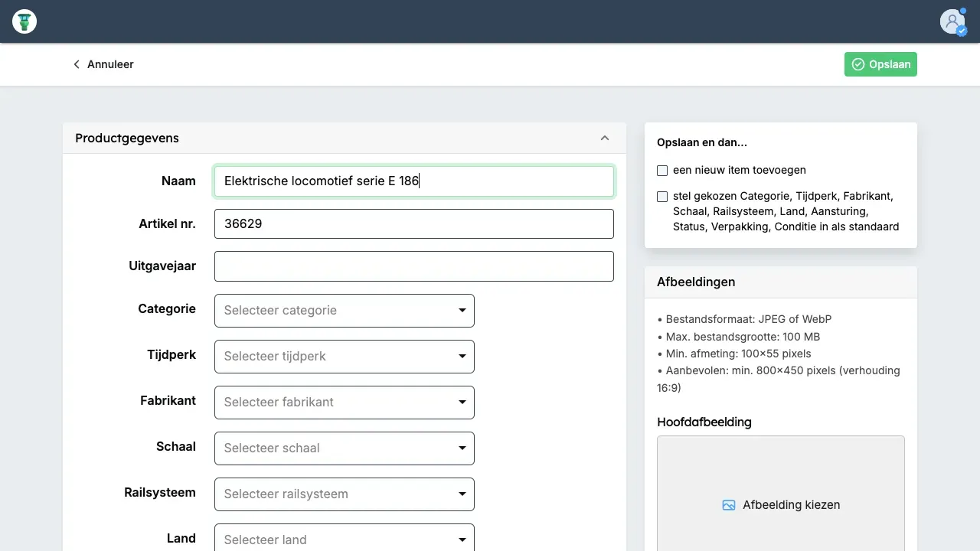Screen dimensions: 980x551
Task: Click the app logo in top bar
Action: [24, 21]
